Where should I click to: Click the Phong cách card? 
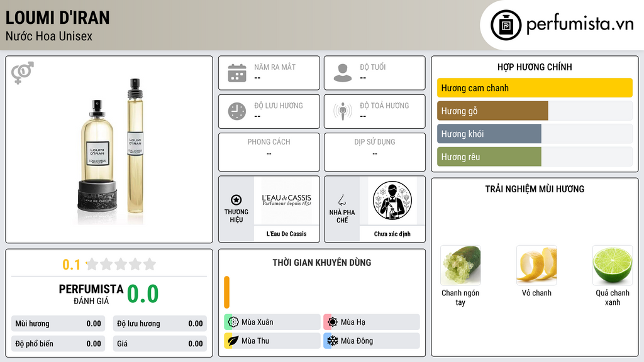269,152
